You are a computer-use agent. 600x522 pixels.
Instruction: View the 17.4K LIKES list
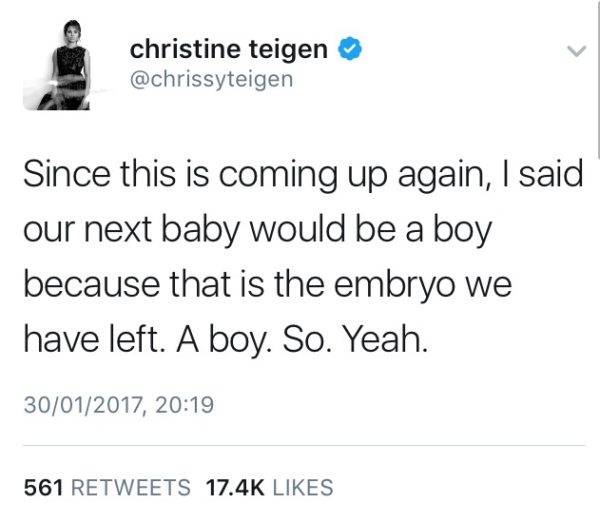[269, 488]
